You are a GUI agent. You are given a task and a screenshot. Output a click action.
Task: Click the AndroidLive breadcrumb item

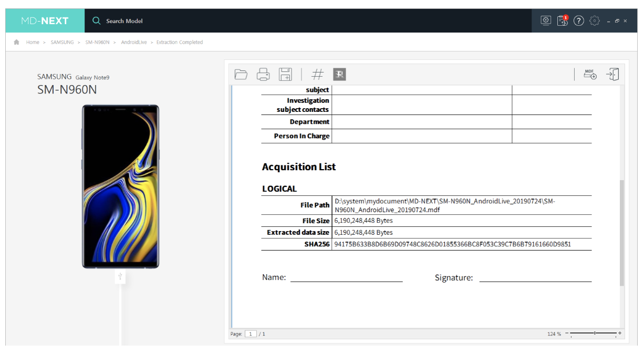click(134, 43)
